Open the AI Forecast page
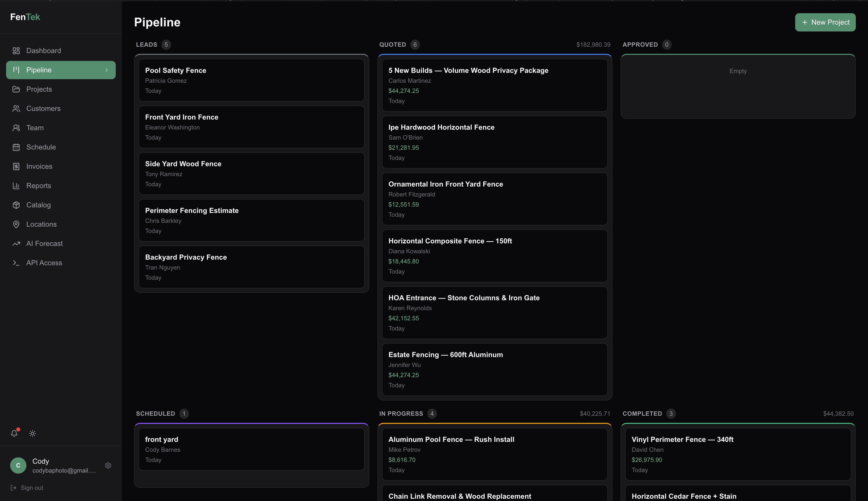The width and height of the screenshot is (868, 501). [x=61, y=243]
